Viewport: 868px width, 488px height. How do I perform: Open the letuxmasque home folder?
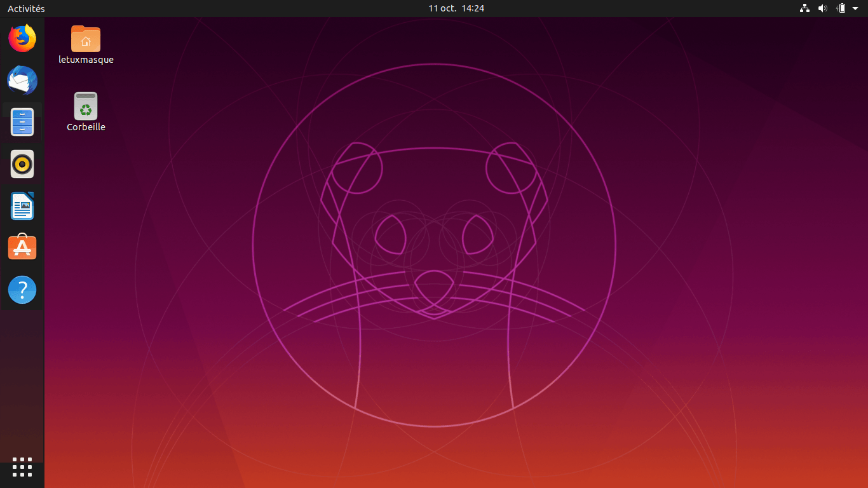click(x=85, y=38)
